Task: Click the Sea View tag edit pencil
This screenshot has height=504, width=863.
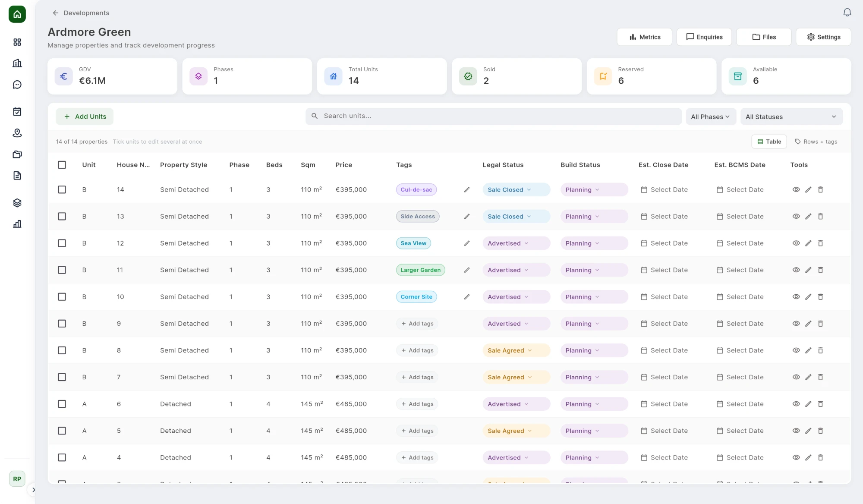Action: 467,243
